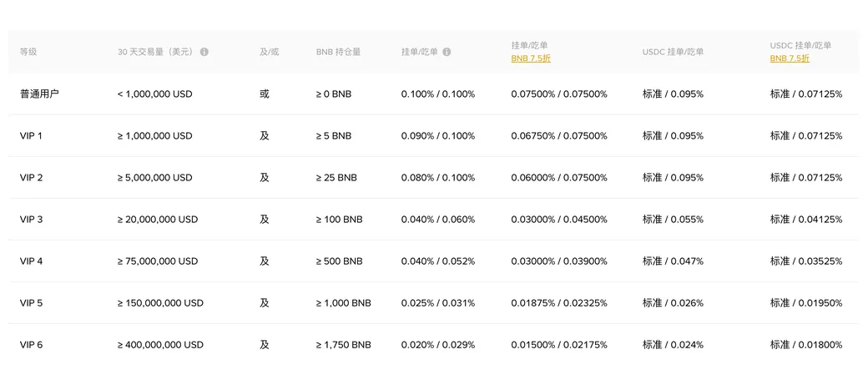Select the 普通用户 row label
The height and width of the screenshot is (380, 868).
[39, 94]
